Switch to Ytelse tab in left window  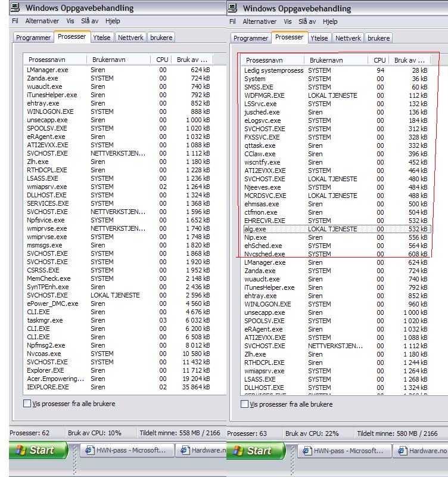click(x=102, y=38)
